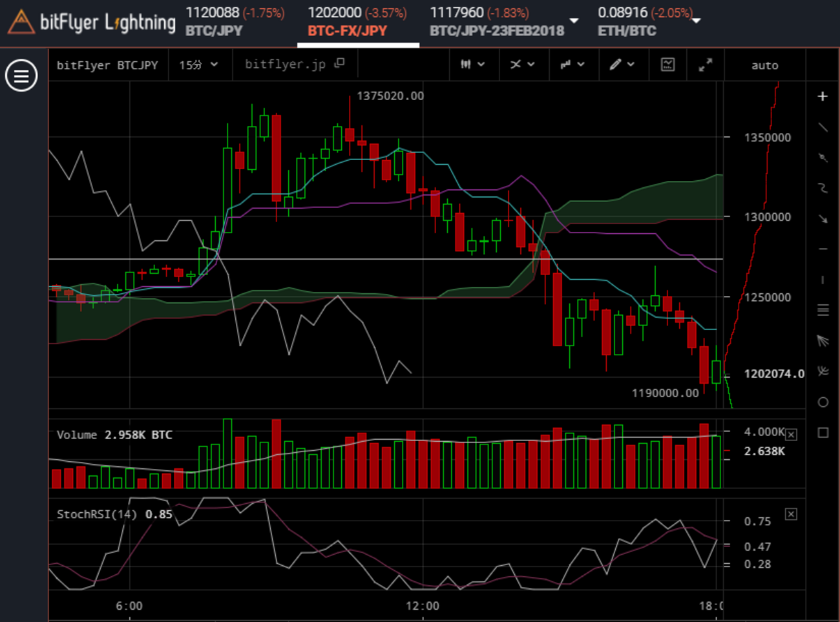Expand chart to fullscreen with arrows icon
The height and width of the screenshot is (622, 840).
[x=706, y=65]
